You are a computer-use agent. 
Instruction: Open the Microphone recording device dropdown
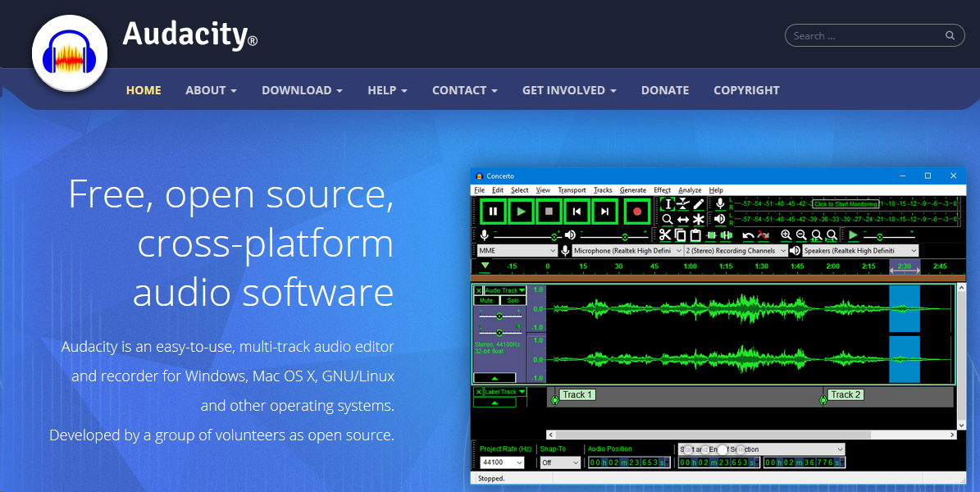click(x=627, y=251)
